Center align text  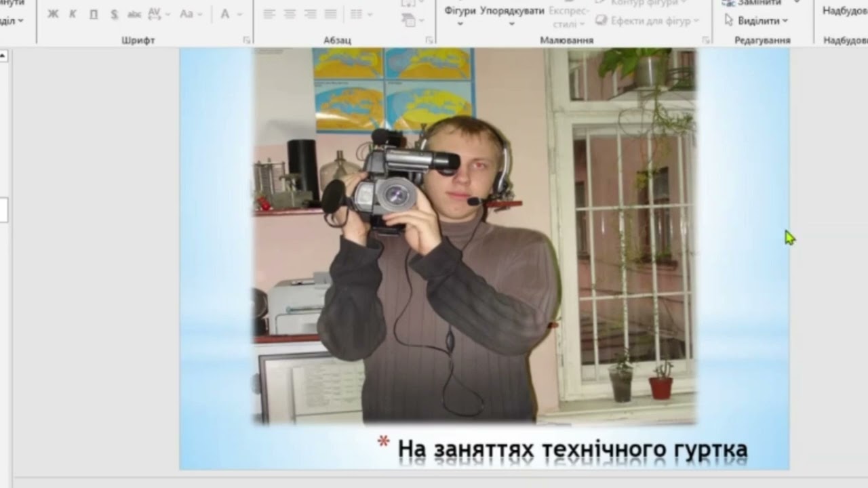click(290, 14)
